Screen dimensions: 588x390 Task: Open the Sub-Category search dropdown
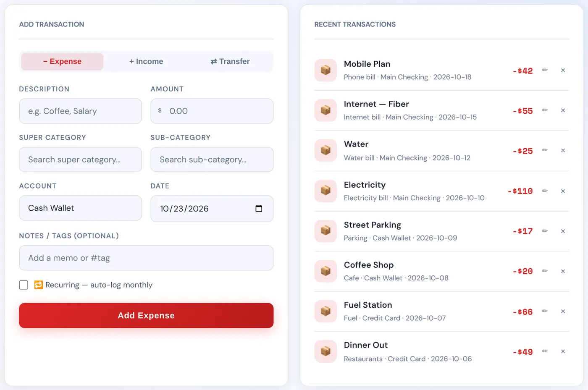pyautogui.click(x=212, y=160)
